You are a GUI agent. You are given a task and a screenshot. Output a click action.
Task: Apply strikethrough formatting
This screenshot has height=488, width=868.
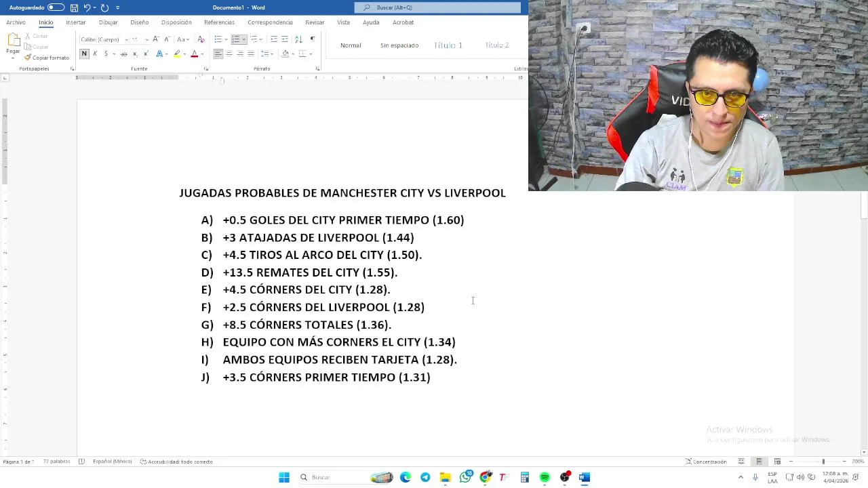pos(123,54)
